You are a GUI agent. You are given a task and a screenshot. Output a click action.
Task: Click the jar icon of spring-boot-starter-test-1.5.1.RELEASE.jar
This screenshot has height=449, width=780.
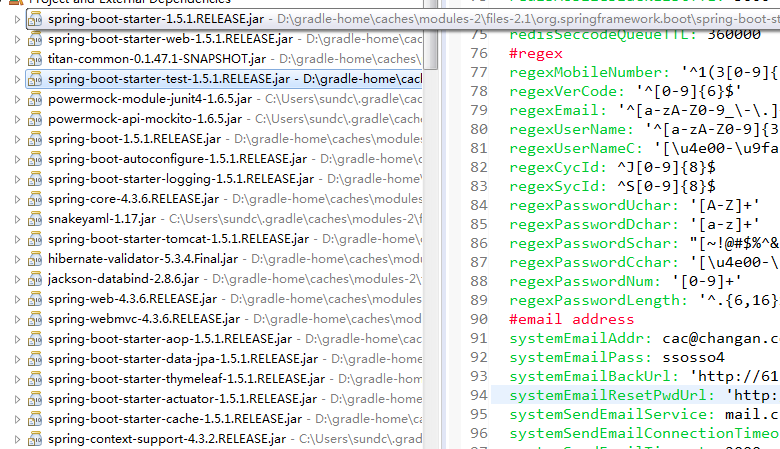point(35,79)
